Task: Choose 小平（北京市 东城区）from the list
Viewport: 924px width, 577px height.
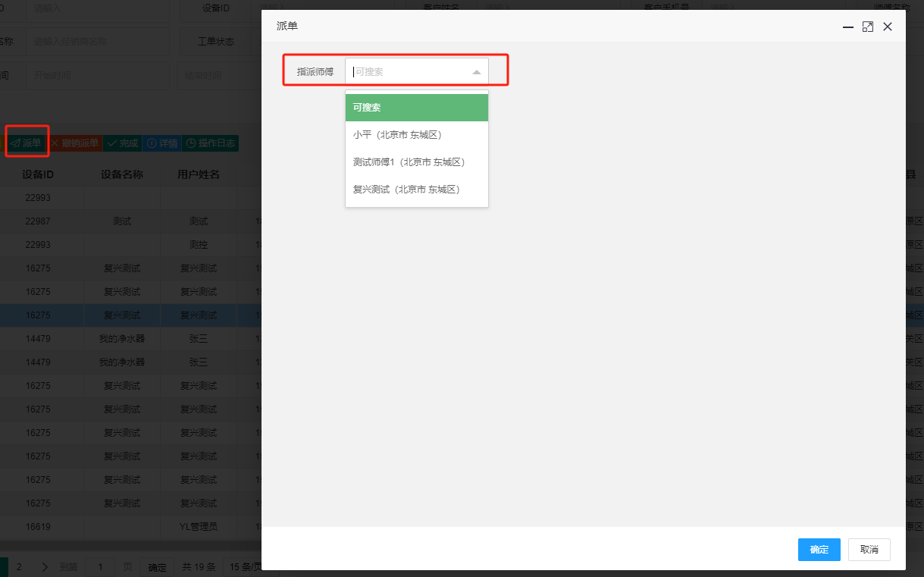Action: 417,135
